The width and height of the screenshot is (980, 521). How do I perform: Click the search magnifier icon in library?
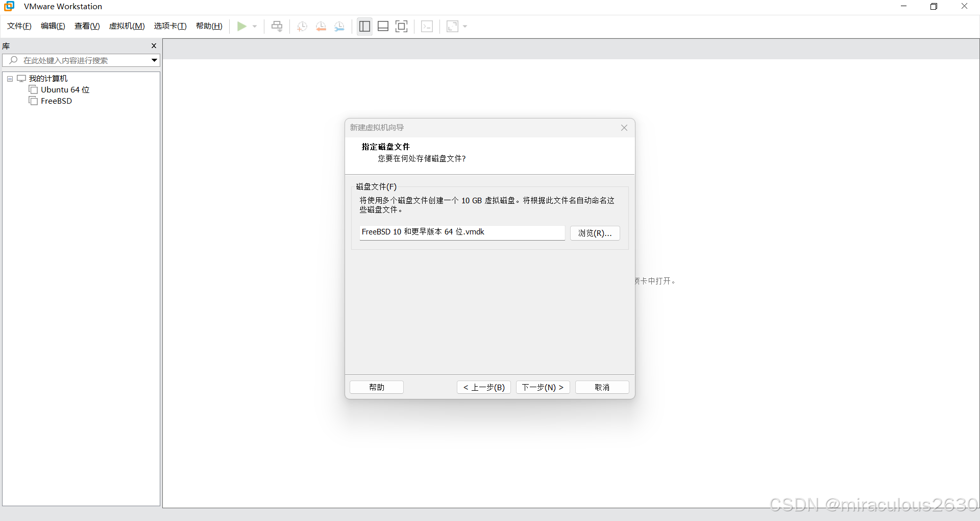[14, 60]
